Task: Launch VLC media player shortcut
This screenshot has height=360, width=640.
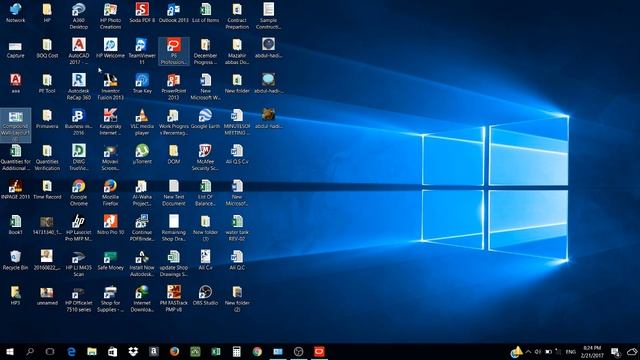Action: (142, 122)
